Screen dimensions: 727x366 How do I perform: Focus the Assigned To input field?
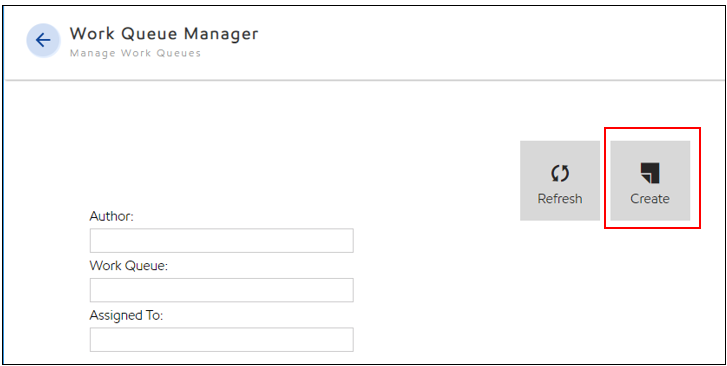[x=222, y=340]
